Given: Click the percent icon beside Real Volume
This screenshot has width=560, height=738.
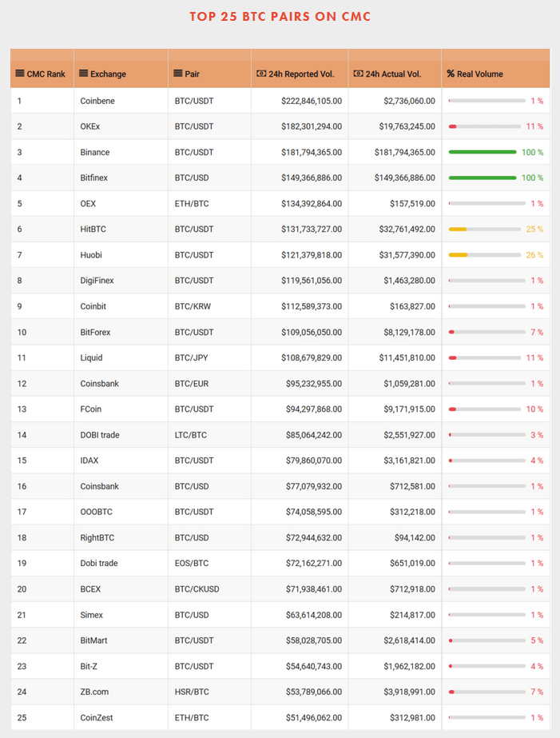Looking at the screenshot, I should pos(451,74).
